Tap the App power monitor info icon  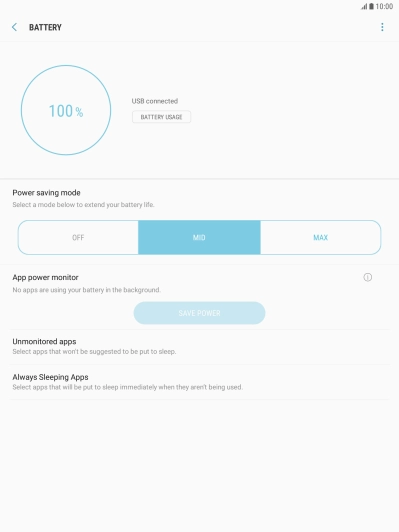[367, 278]
